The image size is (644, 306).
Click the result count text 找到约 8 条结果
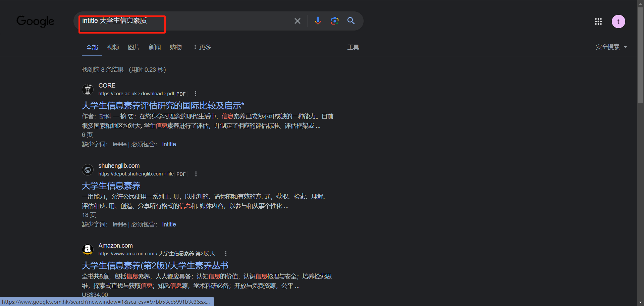(103, 70)
